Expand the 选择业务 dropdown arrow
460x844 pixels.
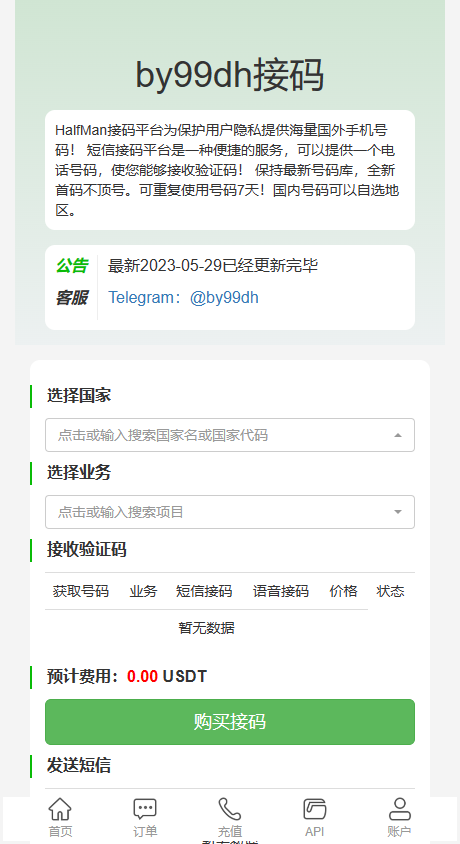(x=398, y=512)
